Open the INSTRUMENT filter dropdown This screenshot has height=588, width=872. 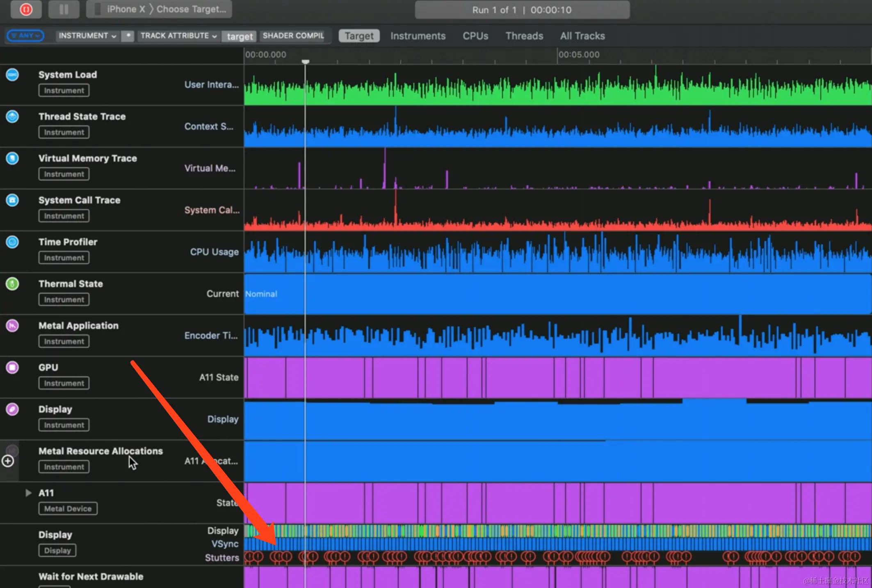point(87,36)
